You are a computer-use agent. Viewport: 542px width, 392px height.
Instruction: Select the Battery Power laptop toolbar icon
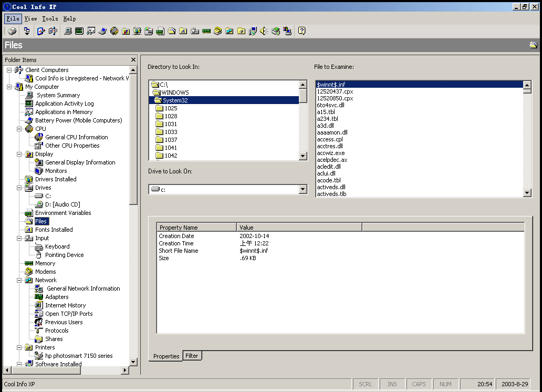[x=102, y=31]
